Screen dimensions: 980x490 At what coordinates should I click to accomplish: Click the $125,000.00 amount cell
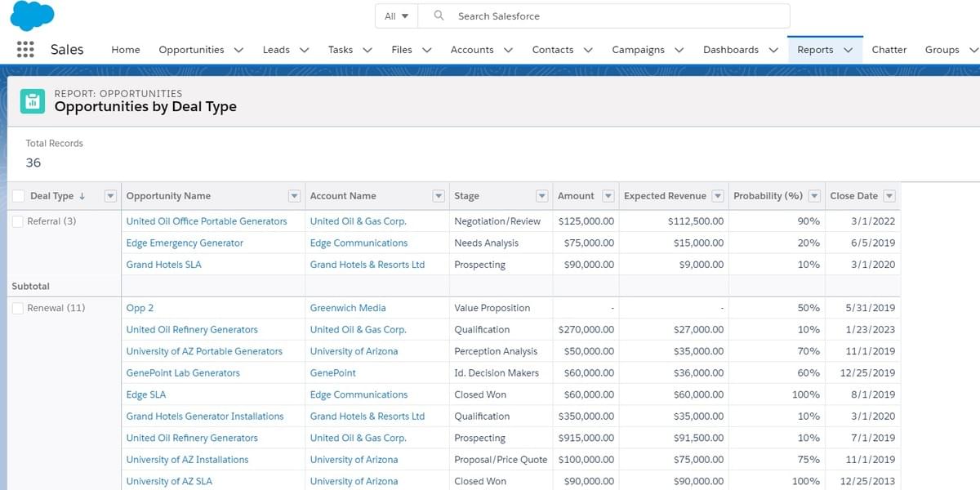[x=586, y=221]
